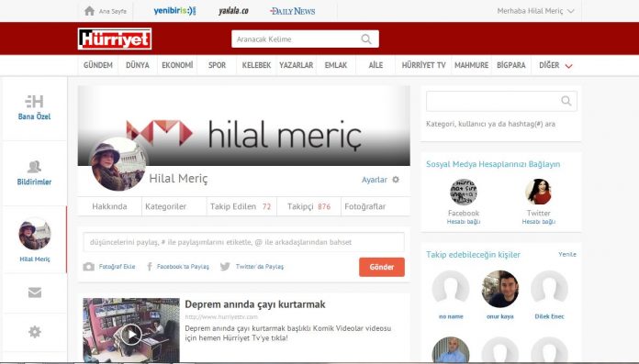Viewport: 639px width, 364px height.
Task: Open the Ayarlar gear next to profile name
Action: point(396,180)
